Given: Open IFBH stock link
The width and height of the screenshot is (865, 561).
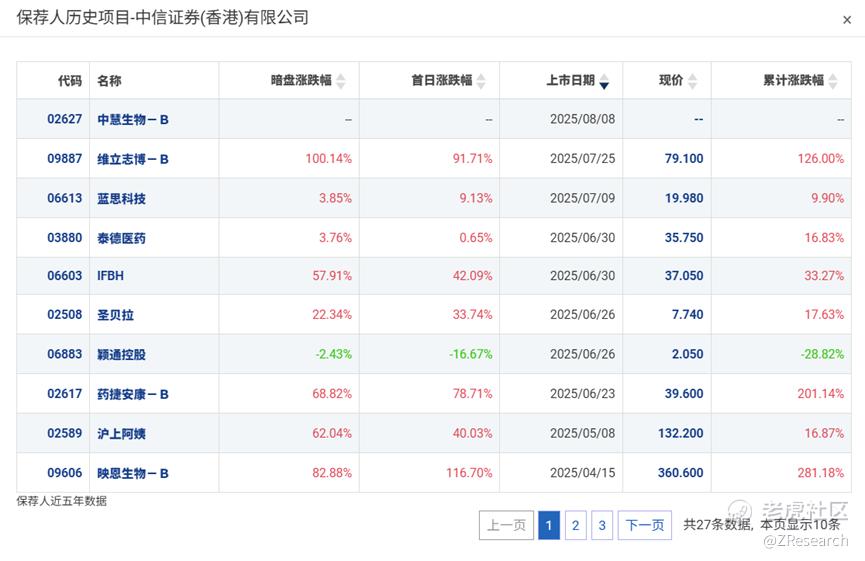Looking at the screenshot, I should pos(110,276).
